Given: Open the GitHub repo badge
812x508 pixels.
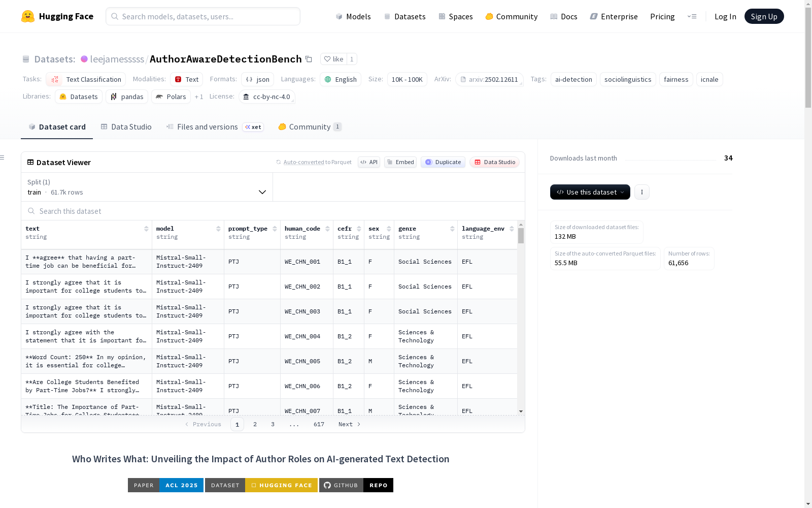Looking at the screenshot, I should point(356,485).
